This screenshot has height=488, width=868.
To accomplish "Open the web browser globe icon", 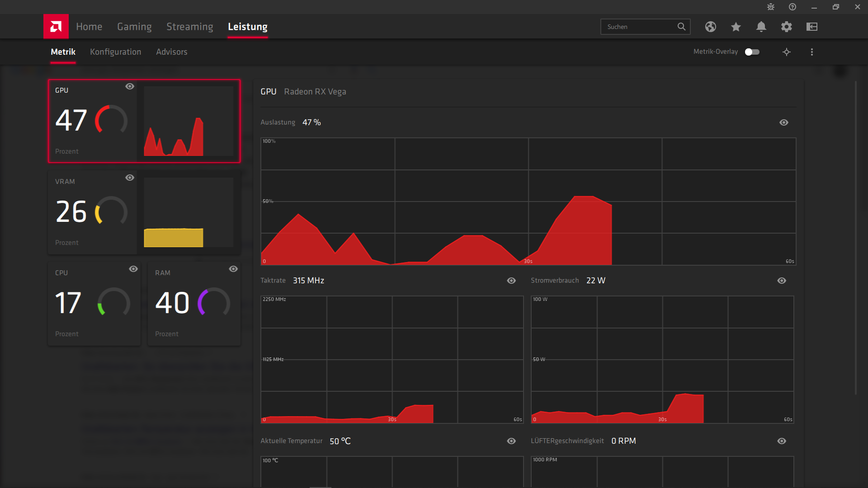I will coord(710,27).
